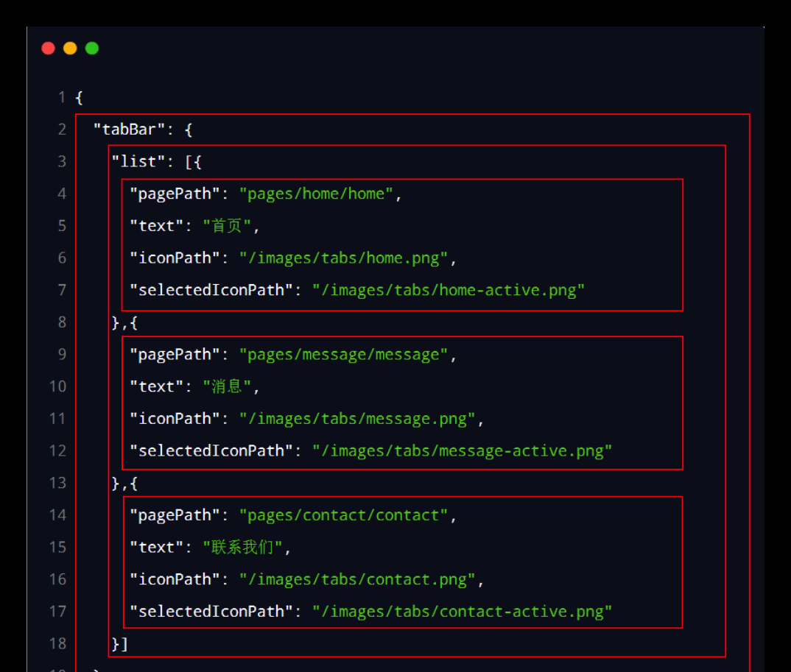Click the "},{" separator on line 8

(124, 322)
